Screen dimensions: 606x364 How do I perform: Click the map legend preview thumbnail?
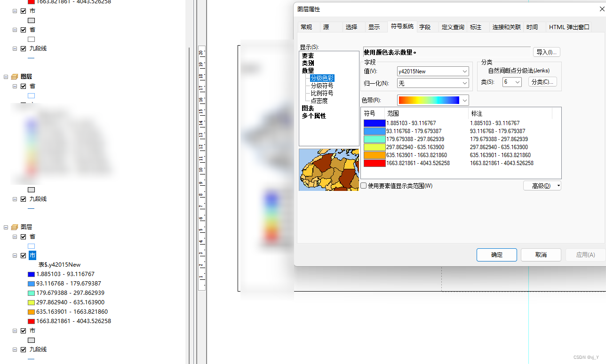[x=328, y=169]
